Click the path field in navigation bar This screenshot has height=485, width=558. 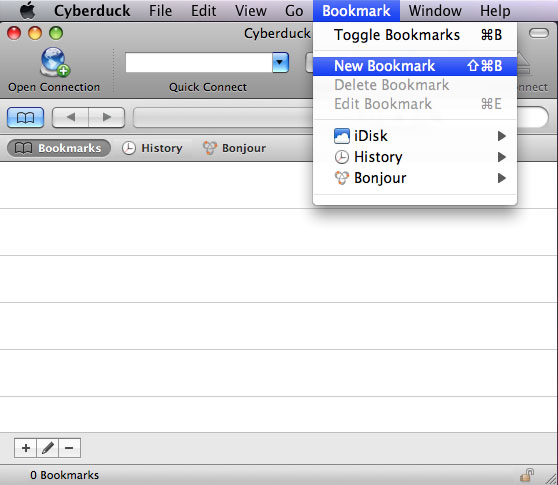click(223, 117)
